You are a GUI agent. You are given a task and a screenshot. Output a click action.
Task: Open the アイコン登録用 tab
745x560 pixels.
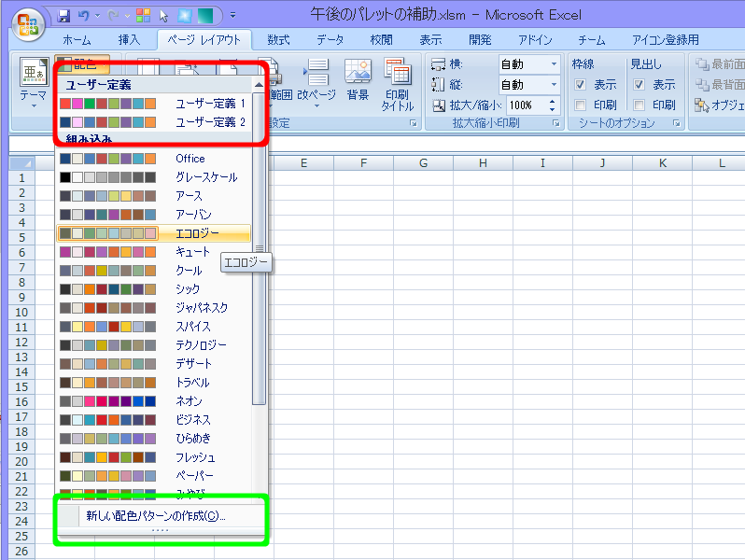[665, 40]
